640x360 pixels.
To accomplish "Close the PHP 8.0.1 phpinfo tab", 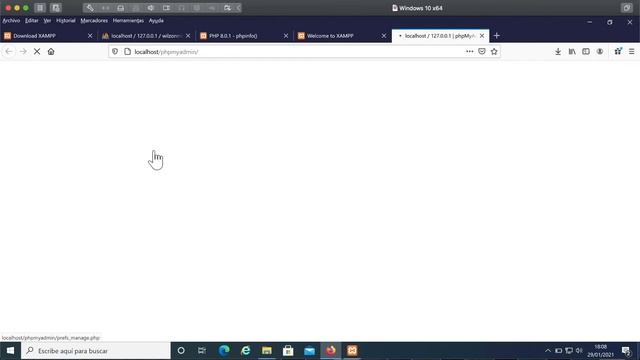I will pyautogui.click(x=286, y=36).
